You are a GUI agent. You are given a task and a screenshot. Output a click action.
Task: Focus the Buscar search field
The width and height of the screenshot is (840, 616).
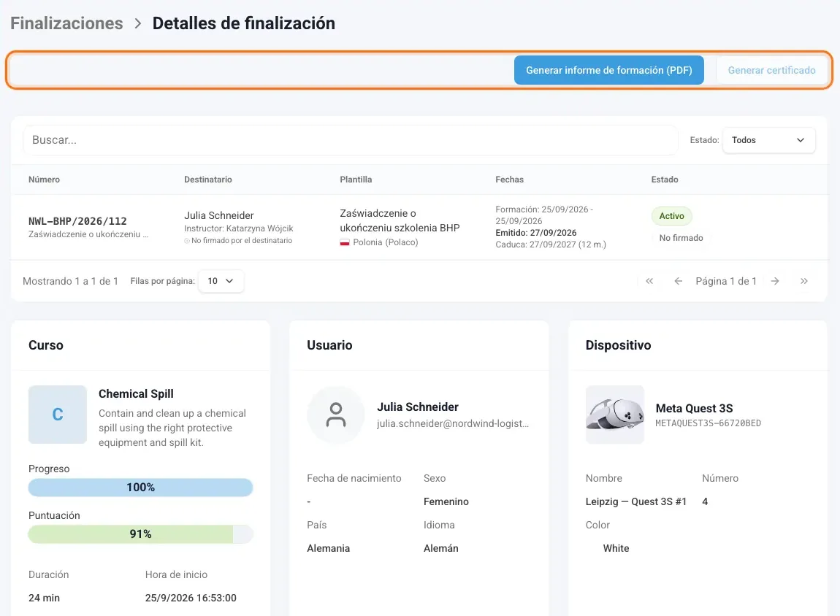click(x=351, y=140)
